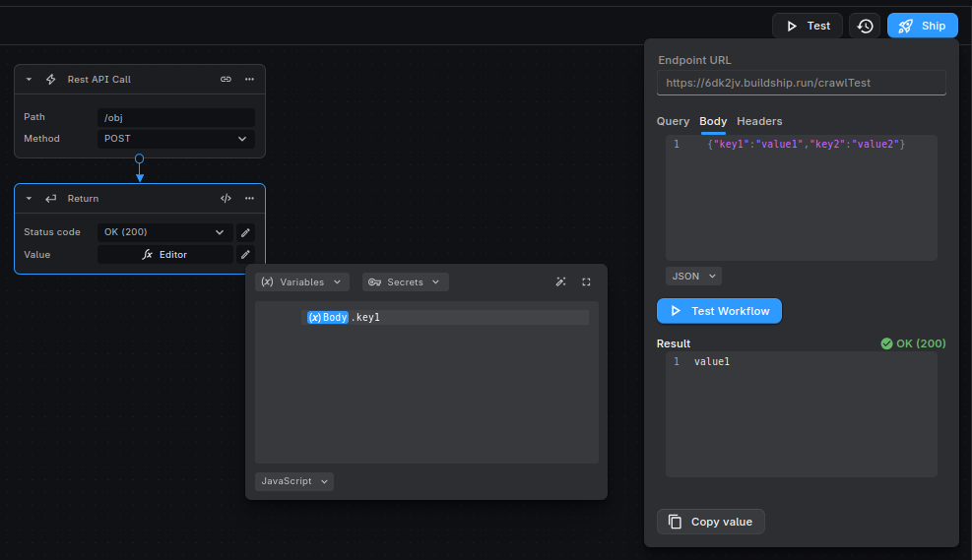The width and height of the screenshot is (972, 560).
Task: Click the Copy value button
Action: point(711,522)
